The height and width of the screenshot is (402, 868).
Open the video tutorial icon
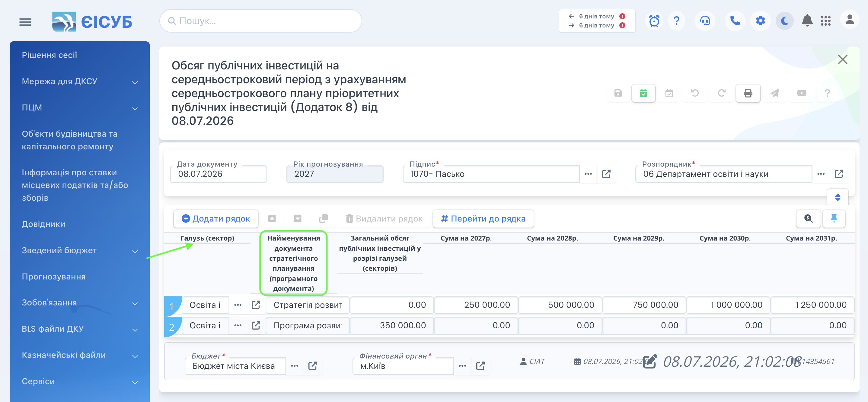coord(802,93)
